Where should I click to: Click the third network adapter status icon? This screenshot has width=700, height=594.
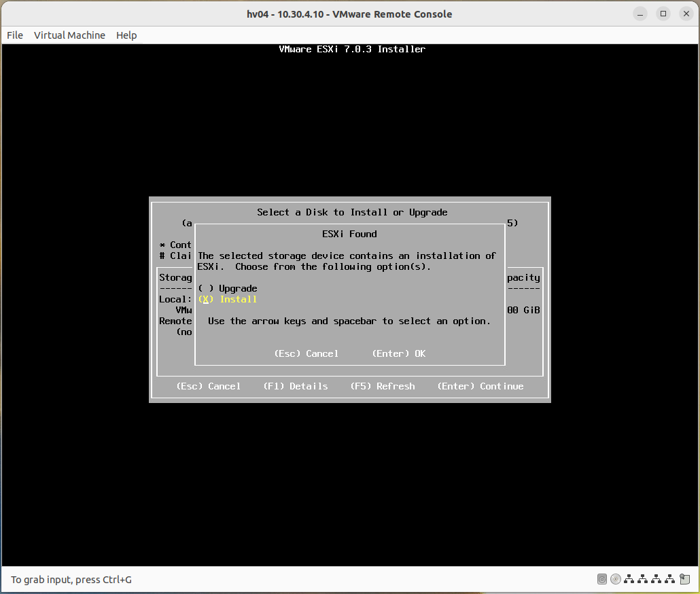point(657,579)
